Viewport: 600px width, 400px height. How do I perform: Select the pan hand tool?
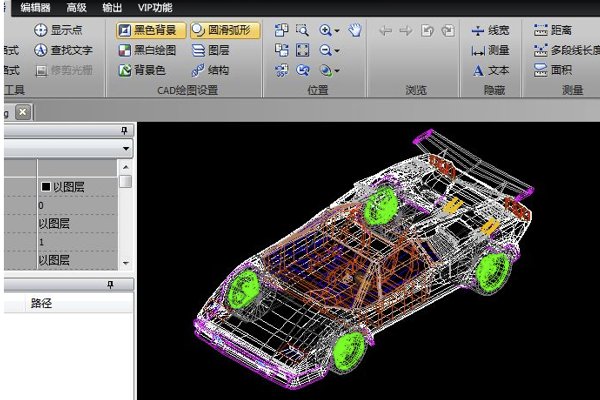(x=354, y=30)
